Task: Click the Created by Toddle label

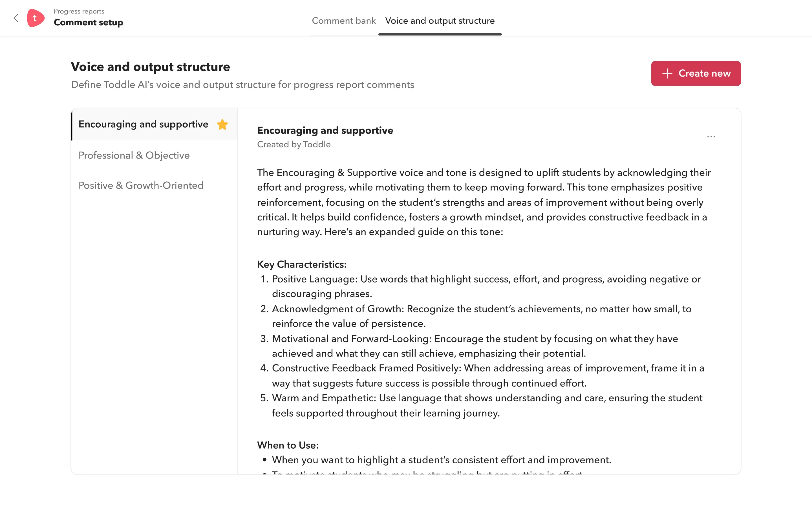Action: tap(294, 144)
